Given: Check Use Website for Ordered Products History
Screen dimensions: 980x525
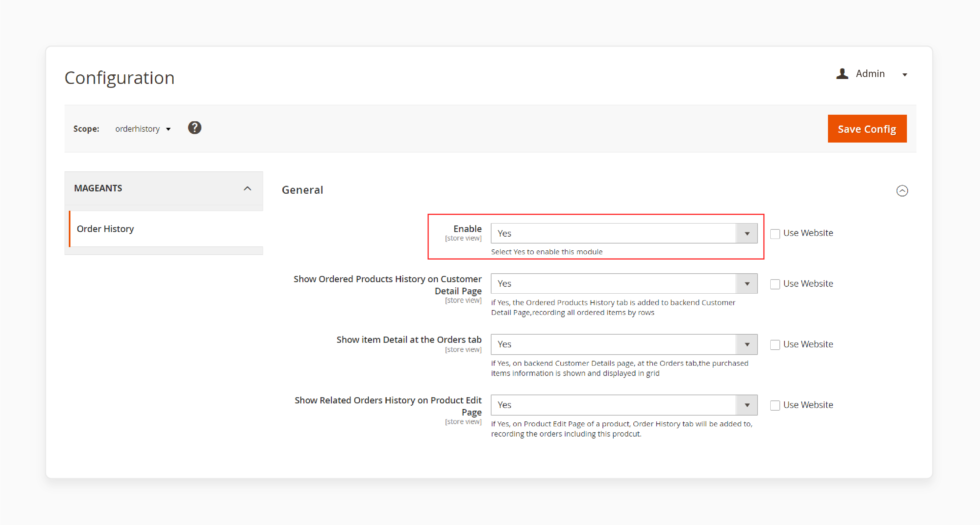Looking at the screenshot, I should [x=775, y=284].
